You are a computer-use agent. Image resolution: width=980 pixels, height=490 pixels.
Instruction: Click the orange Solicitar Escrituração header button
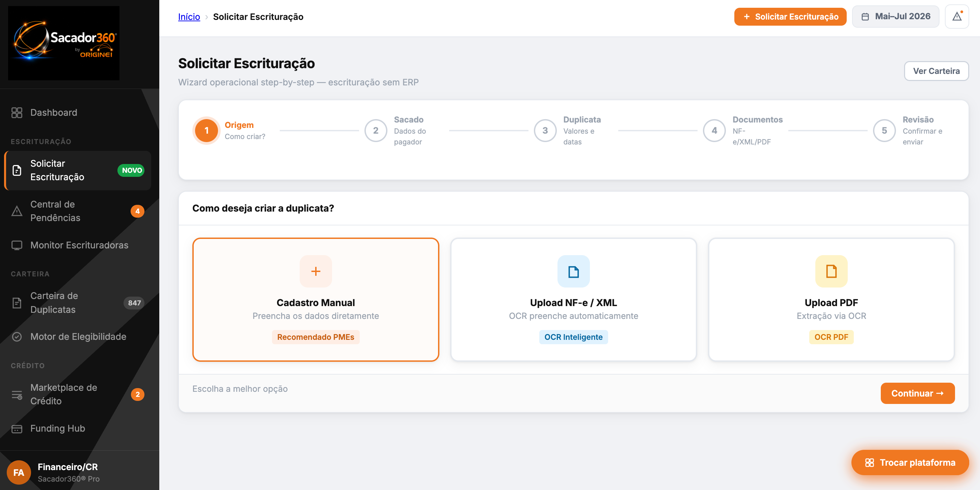(790, 17)
